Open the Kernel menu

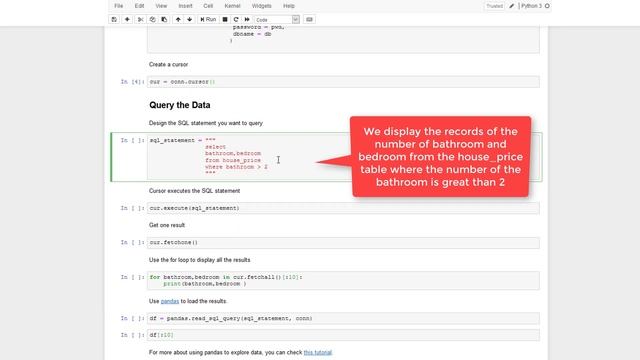[x=232, y=6]
